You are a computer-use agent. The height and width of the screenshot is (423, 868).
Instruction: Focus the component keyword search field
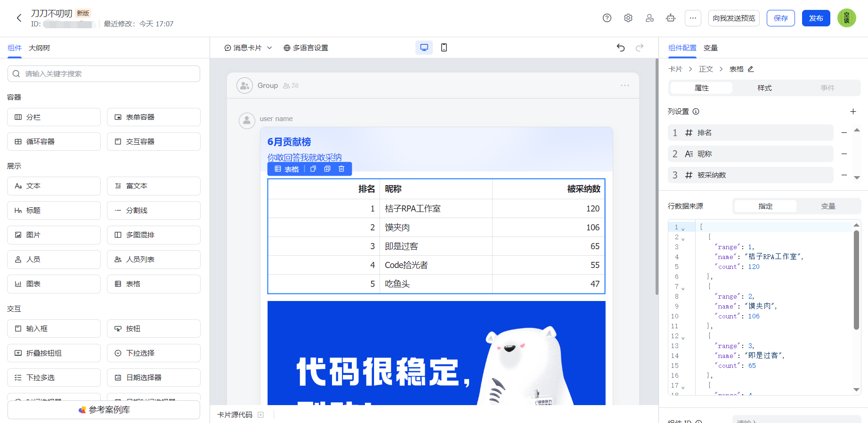tap(104, 74)
